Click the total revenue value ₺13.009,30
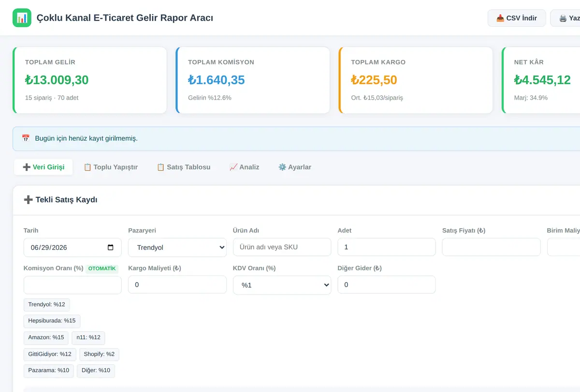The image size is (580, 392). [57, 80]
